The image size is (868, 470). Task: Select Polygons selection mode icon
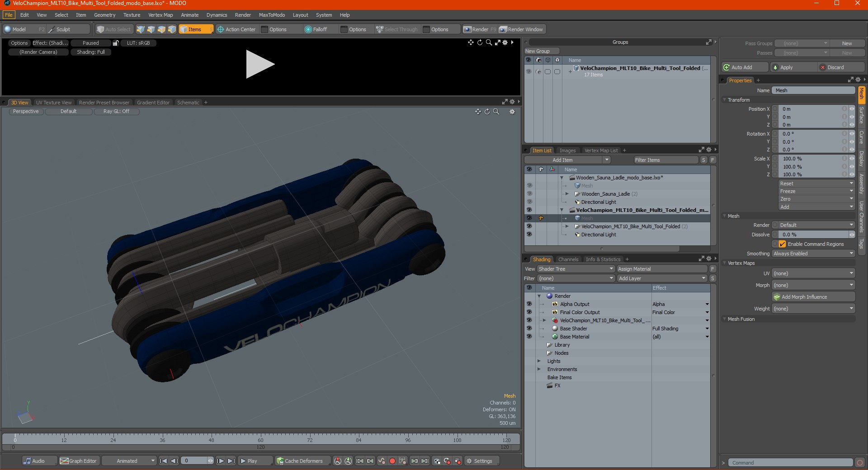point(161,29)
